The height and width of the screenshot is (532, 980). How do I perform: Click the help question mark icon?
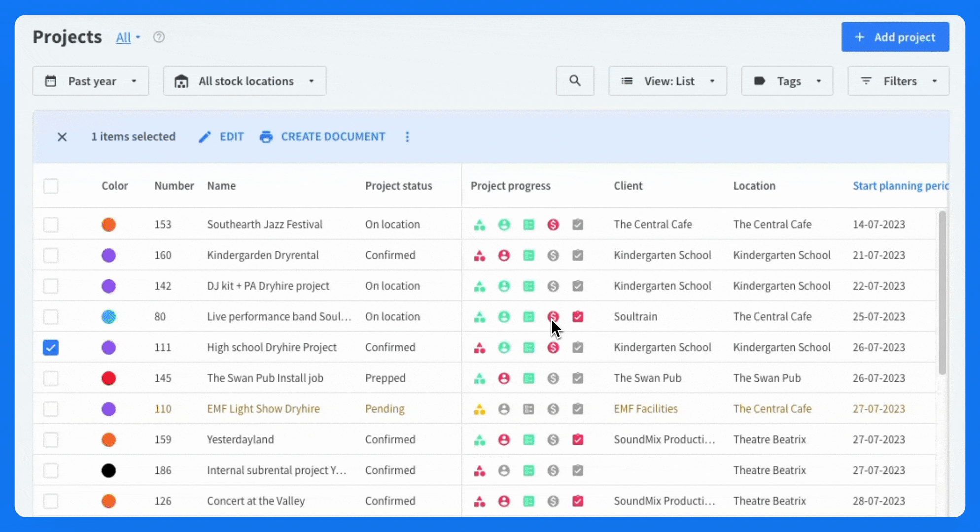pos(159,37)
